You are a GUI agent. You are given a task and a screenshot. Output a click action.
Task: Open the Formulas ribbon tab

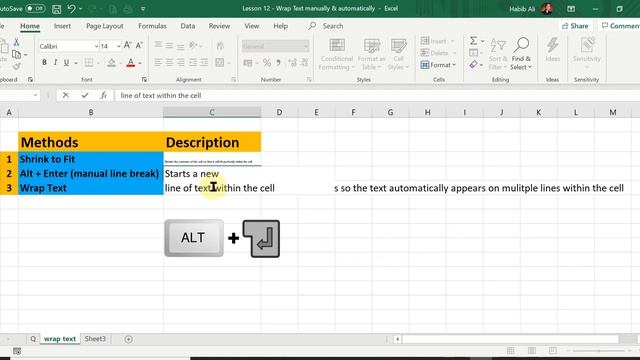[152, 26]
